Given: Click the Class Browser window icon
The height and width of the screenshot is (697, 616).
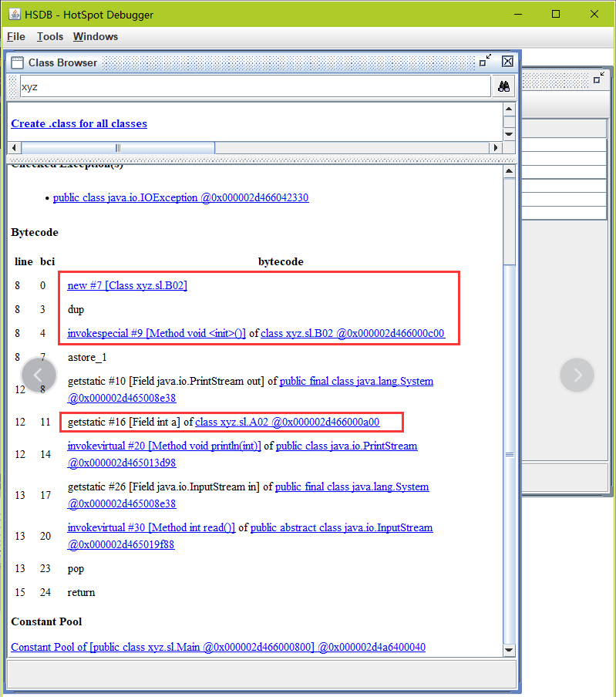Looking at the screenshot, I should [17, 62].
